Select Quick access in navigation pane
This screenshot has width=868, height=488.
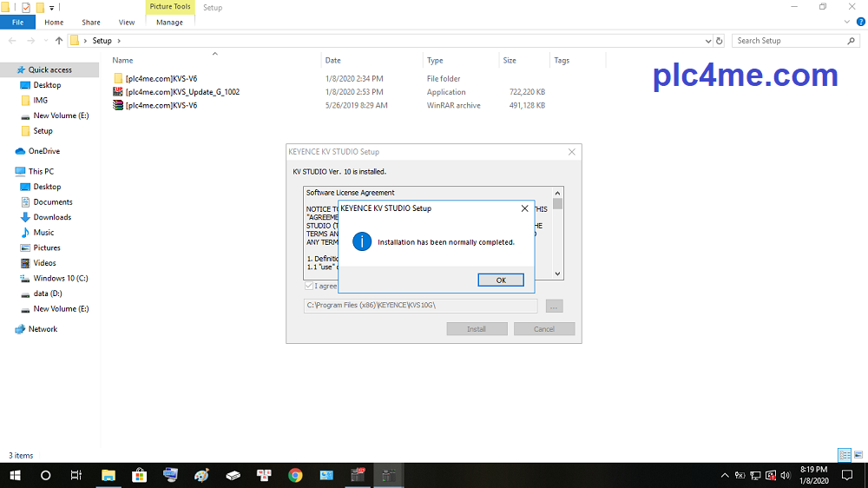coord(49,69)
